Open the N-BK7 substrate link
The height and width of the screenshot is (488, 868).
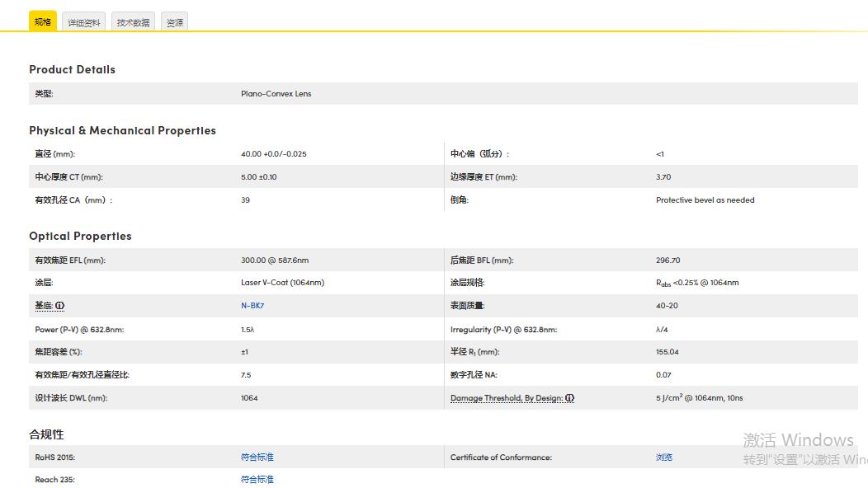click(x=252, y=306)
